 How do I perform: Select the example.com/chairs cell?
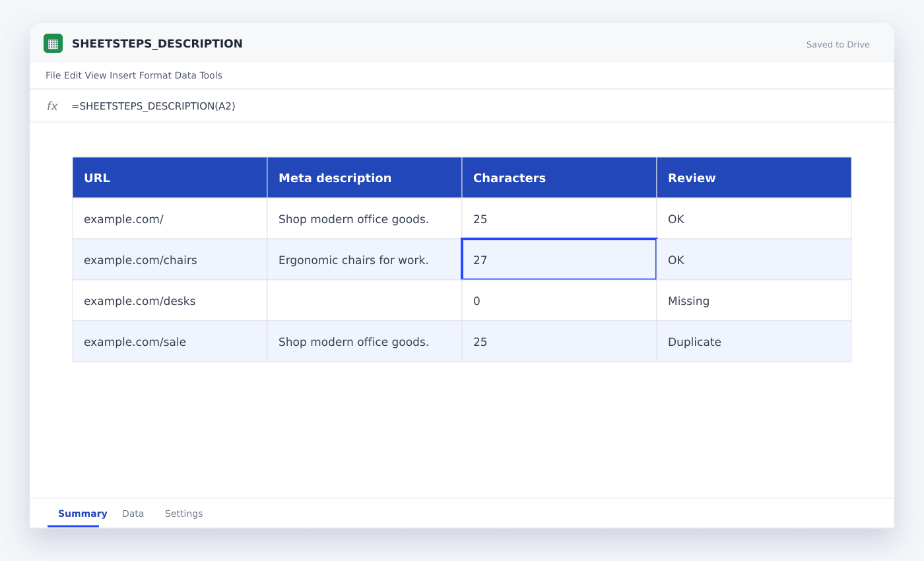pos(170,259)
